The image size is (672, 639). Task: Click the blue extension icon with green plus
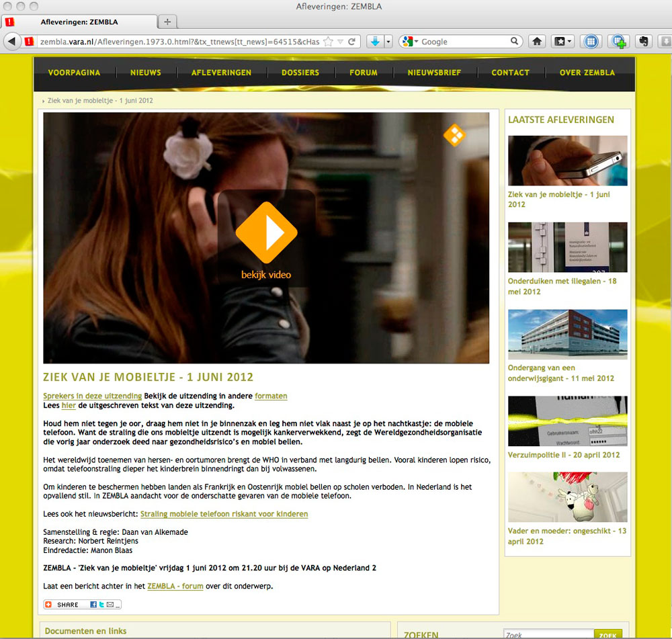[x=618, y=42]
